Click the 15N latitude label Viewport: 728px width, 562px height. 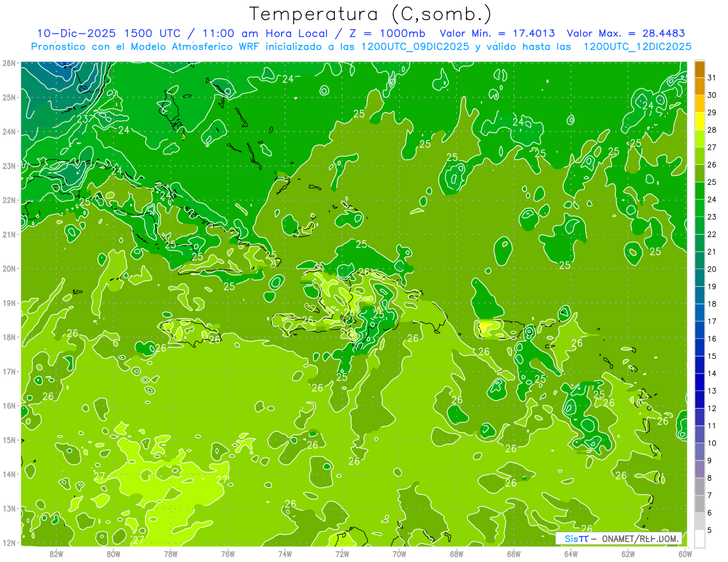pos(8,440)
